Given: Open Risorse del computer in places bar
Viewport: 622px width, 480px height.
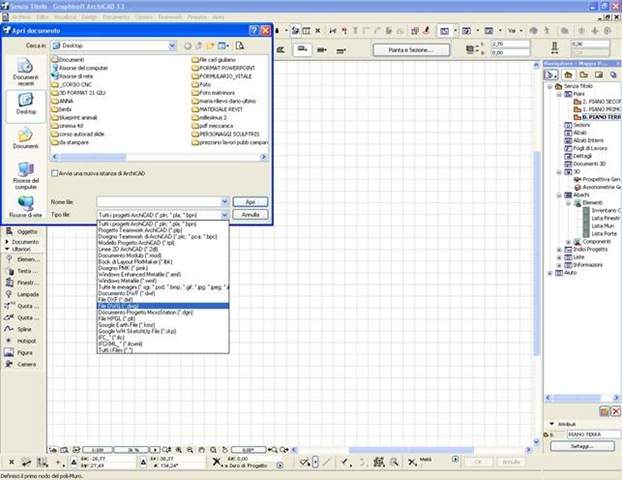Looking at the screenshot, I should click(x=26, y=176).
